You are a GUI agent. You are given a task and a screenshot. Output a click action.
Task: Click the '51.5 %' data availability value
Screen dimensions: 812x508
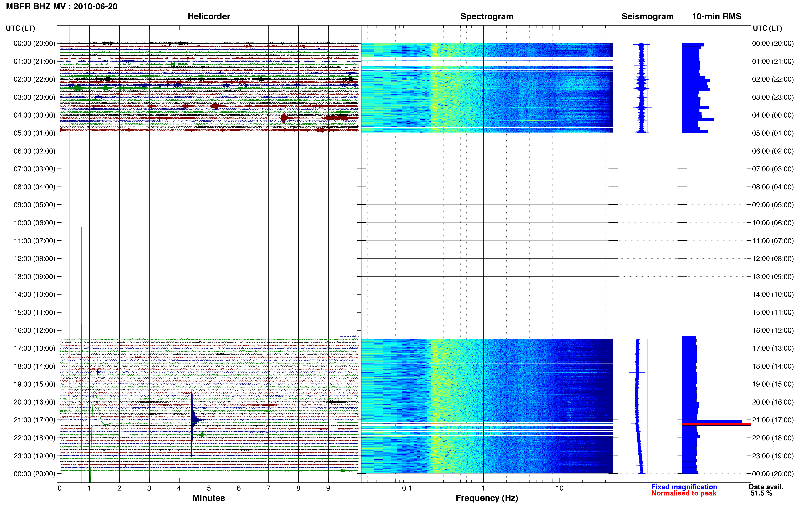pos(762,493)
